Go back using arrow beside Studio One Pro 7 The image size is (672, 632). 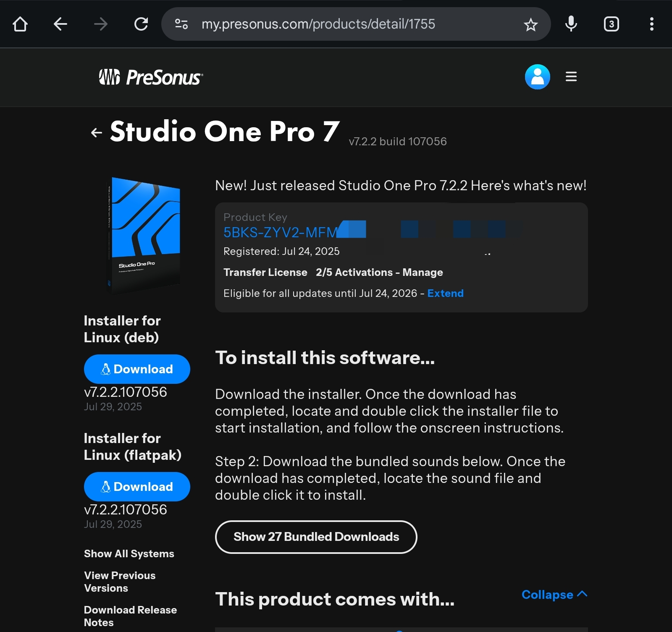97,133
